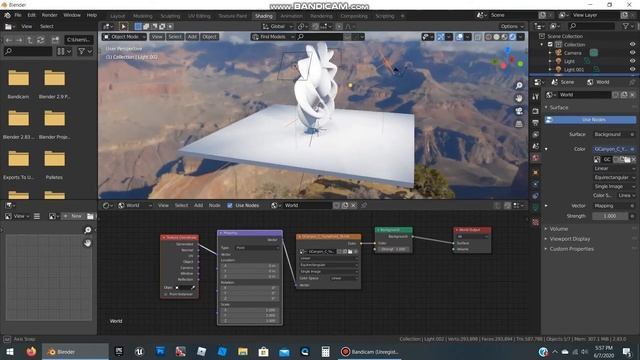Click file browser back arrow
Image resolution: width=640 pixels, height=360 pixels.
(x=9, y=40)
